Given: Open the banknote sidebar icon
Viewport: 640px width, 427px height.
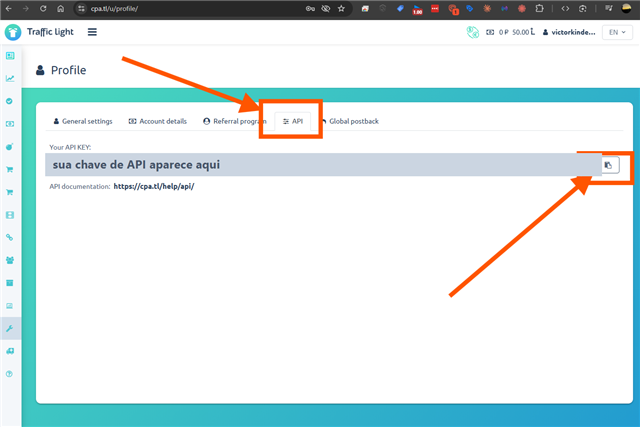Looking at the screenshot, I should pos(10,124).
